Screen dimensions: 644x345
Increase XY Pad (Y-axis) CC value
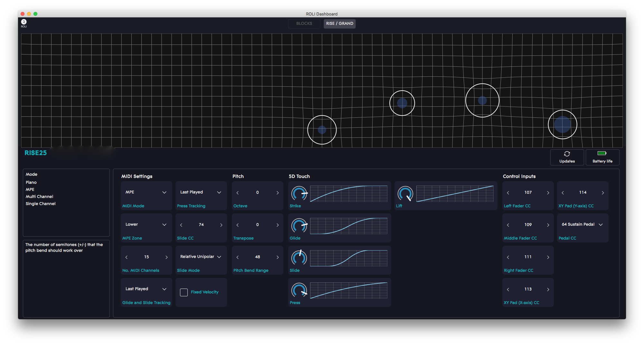coord(603,193)
